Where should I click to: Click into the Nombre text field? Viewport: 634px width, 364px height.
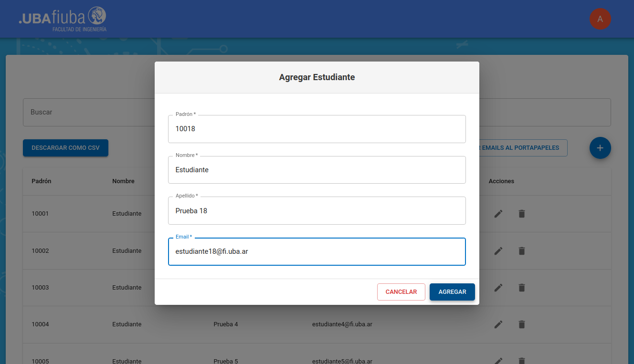pyautogui.click(x=317, y=170)
